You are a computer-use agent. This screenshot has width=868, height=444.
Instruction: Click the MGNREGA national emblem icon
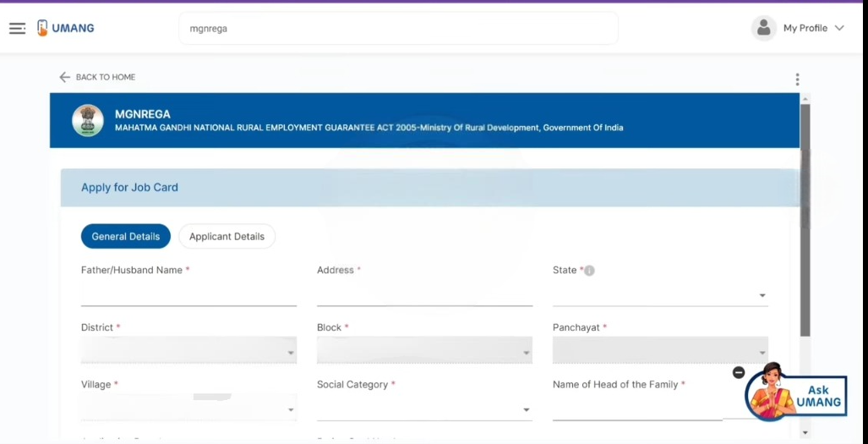tap(88, 120)
